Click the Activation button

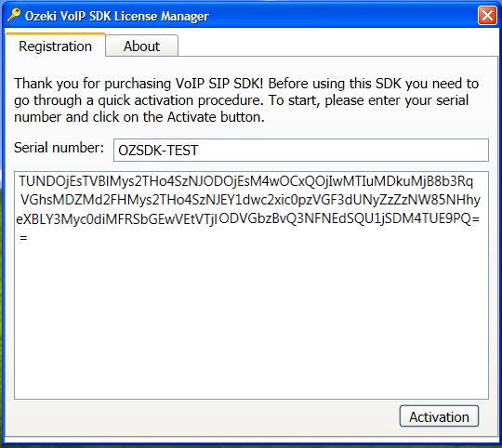coord(439,416)
